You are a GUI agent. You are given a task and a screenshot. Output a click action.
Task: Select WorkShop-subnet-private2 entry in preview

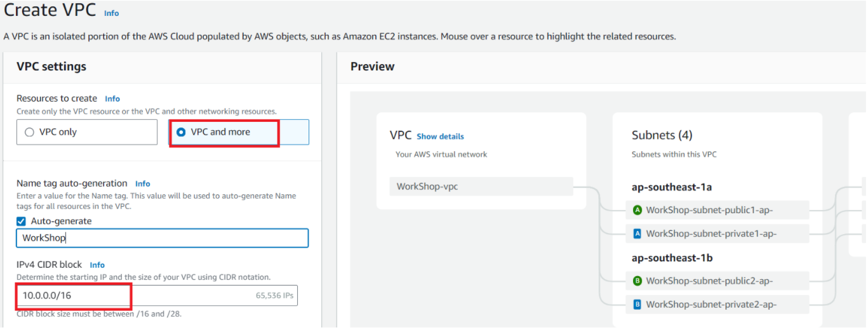pos(718,305)
